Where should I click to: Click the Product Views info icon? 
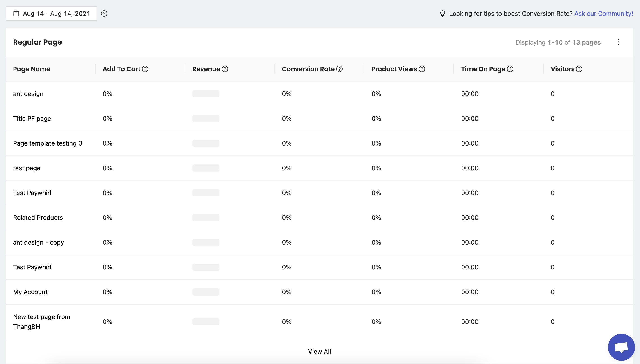point(422,69)
